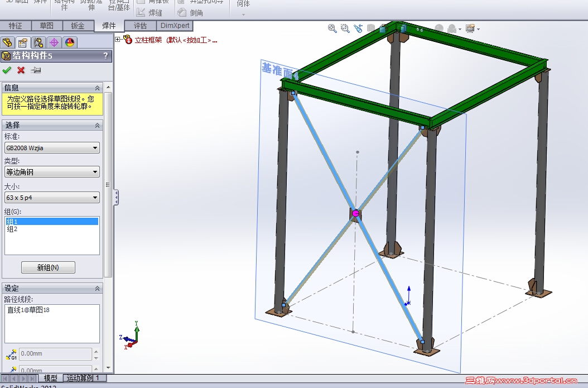The width and height of the screenshot is (588, 388).
Task: Open the 模型 bottom tab
Action: pos(51,378)
